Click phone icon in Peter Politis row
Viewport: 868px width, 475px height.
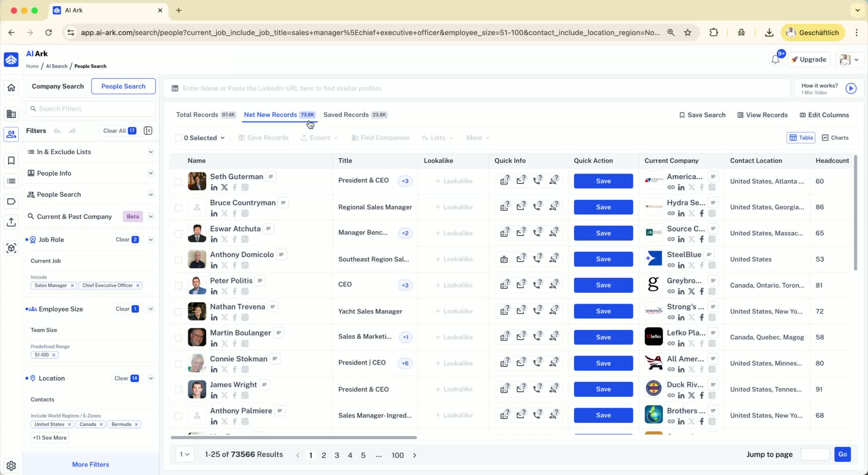click(537, 285)
